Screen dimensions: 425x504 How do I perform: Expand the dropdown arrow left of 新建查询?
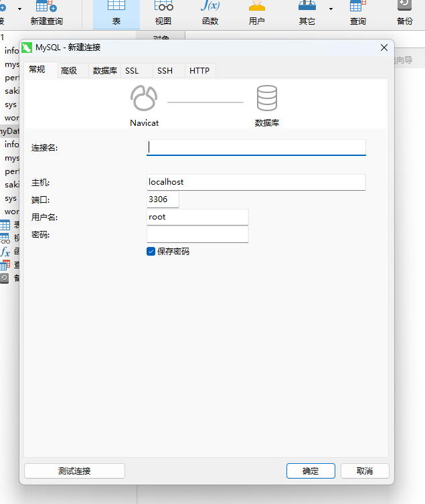click(19, 9)
